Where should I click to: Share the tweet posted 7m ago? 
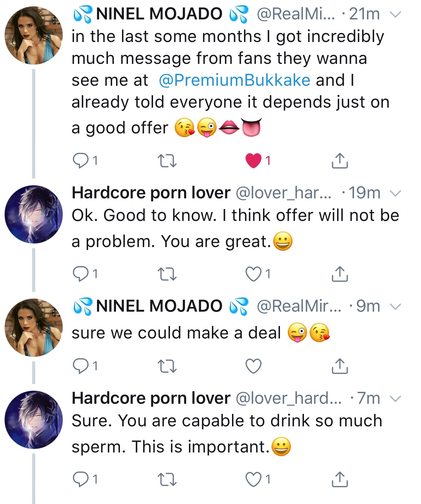tap(340, 479)
